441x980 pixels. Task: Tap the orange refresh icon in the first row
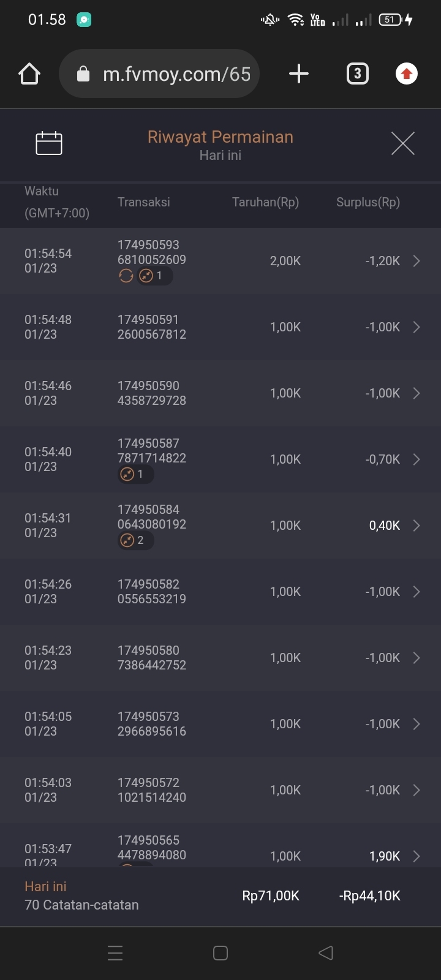126,276
